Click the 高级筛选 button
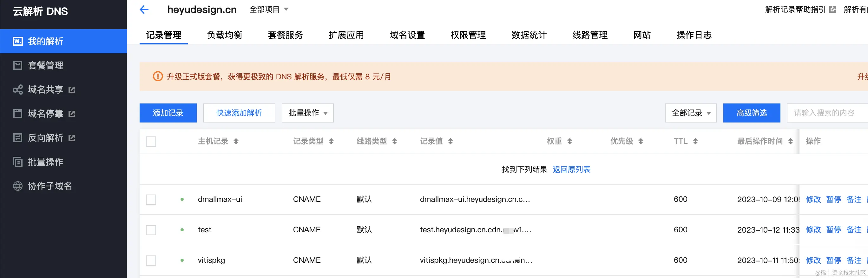 (752, 113)
